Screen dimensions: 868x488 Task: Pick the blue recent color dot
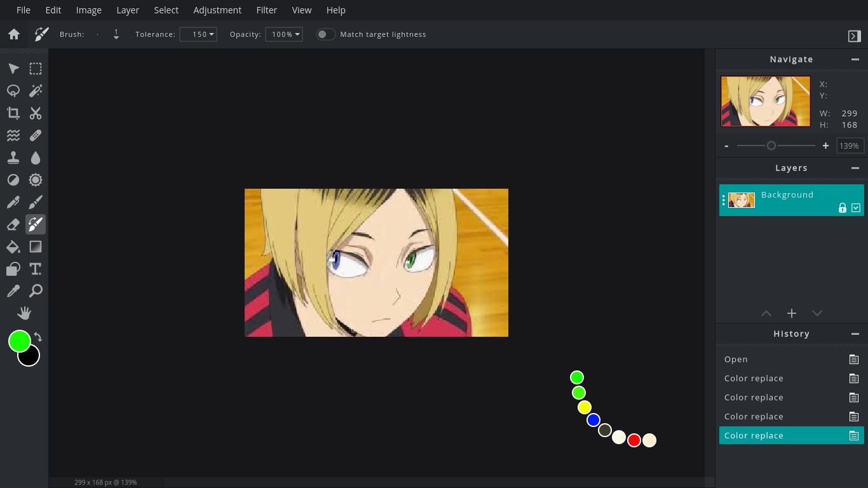(593, 420)
